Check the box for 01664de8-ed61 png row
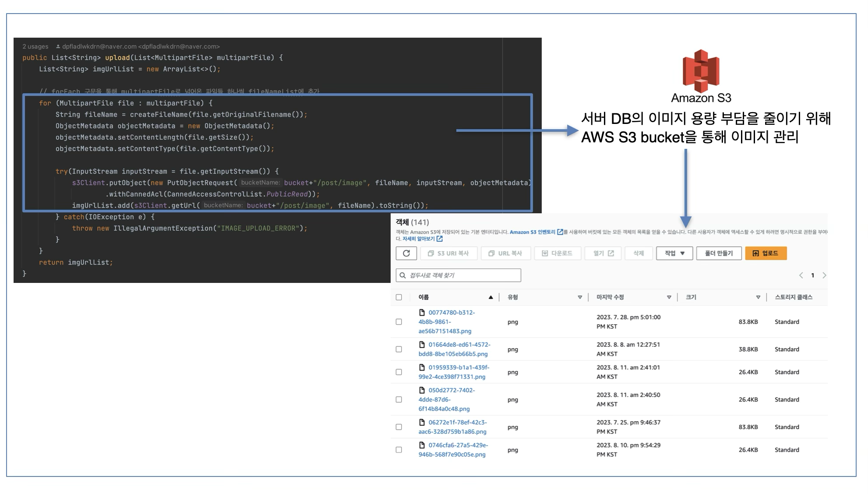This screenshot has height=494, width=868. [399, 349]
